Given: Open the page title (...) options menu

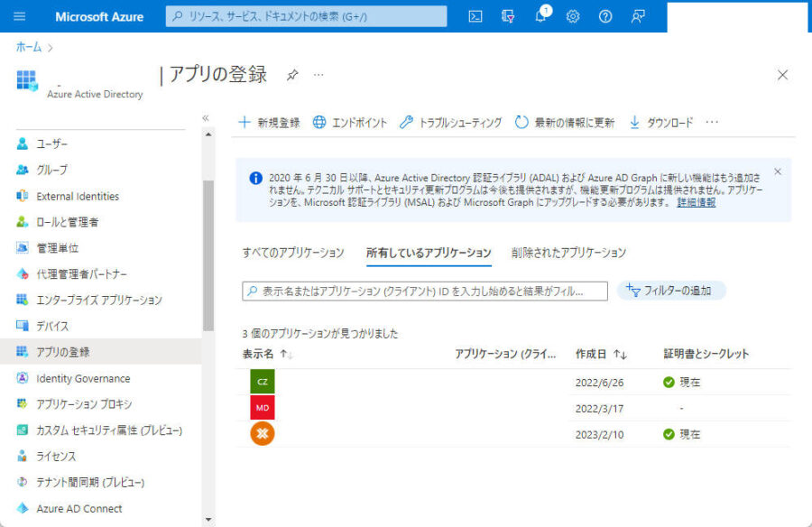Looking at the screenshot, I should [318, 76].
